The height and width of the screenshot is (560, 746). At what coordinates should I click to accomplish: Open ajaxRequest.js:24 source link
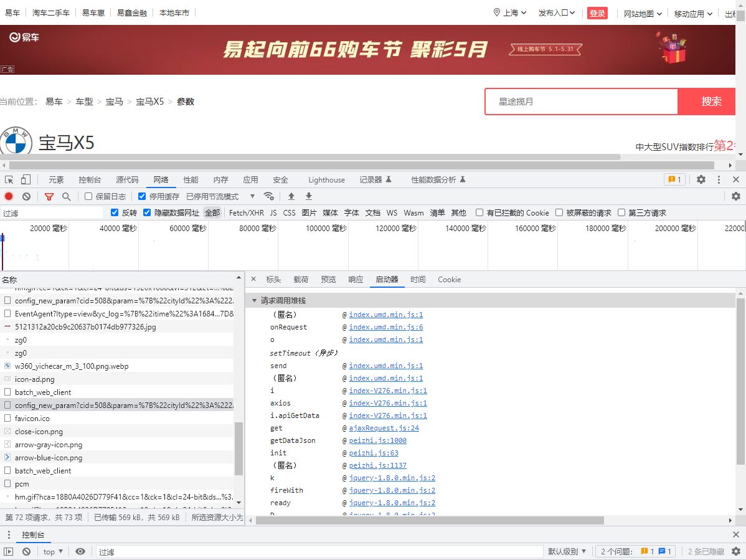point(384,428)
